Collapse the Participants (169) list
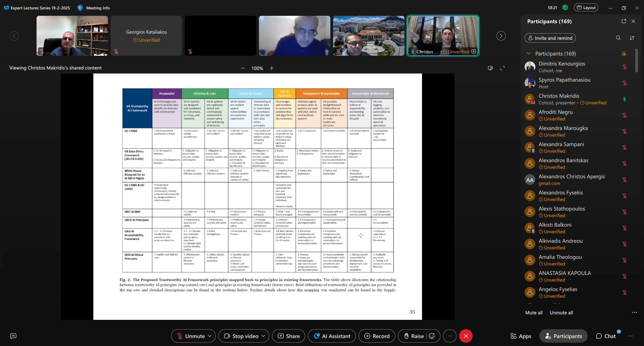The width and height of the screenshot is (644, 346). 529,53
